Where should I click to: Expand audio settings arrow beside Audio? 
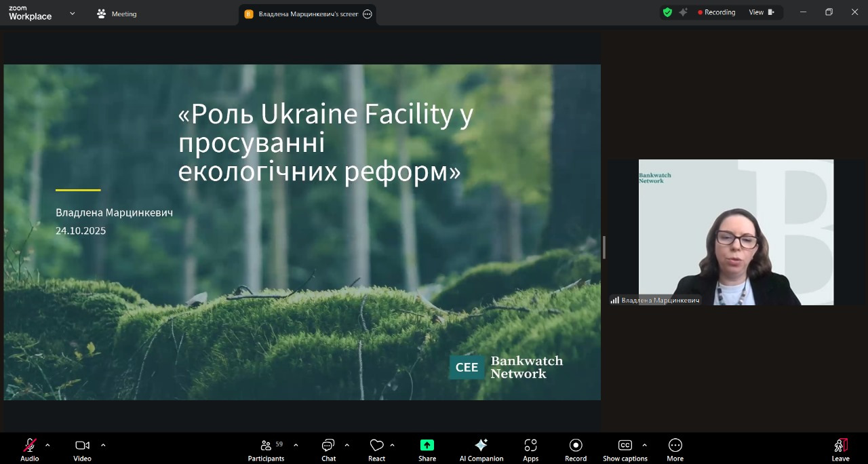[x=47, y=445]
